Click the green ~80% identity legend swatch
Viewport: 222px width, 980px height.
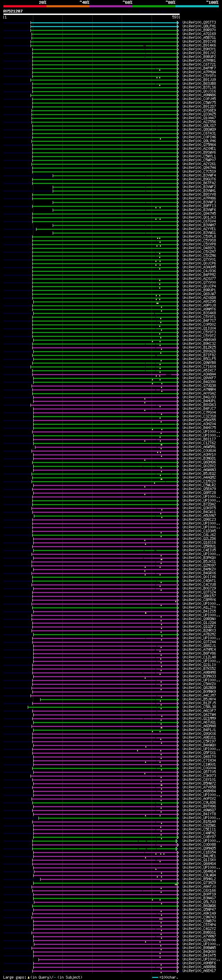click(154, 6)
